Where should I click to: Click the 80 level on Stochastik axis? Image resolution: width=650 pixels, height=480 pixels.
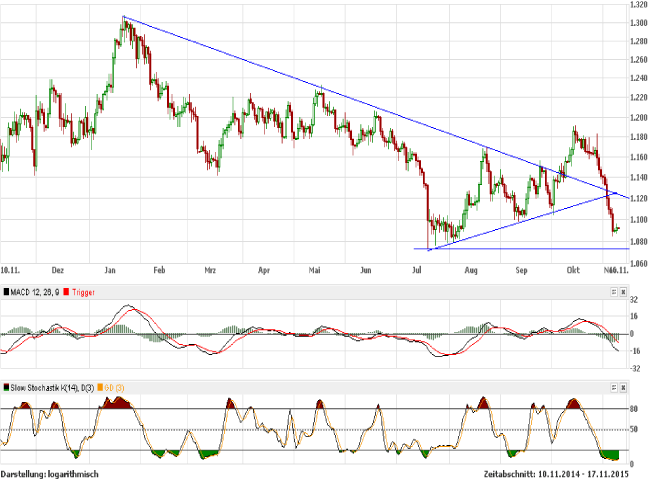pos(634,408)
